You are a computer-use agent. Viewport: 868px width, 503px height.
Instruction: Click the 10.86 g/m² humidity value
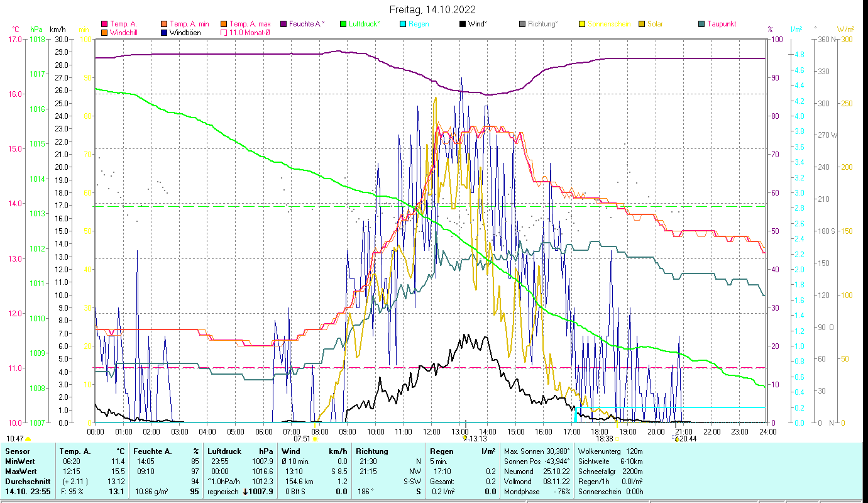coord(151,492)
